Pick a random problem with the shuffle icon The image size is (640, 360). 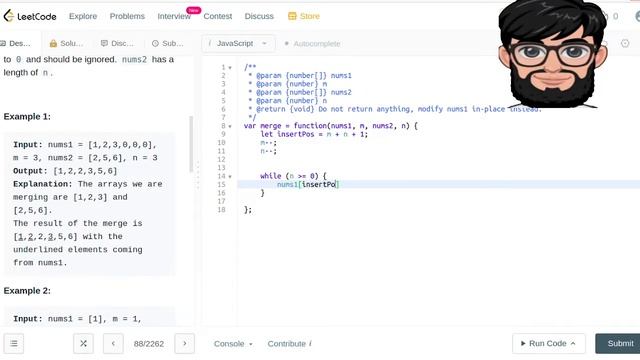(x=83, y=344)
